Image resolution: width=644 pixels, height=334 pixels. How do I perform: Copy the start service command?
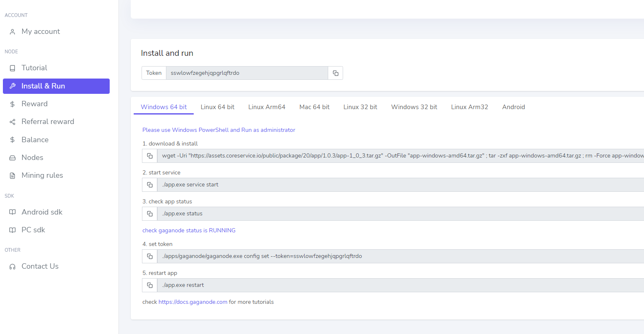tap(150, 185)
